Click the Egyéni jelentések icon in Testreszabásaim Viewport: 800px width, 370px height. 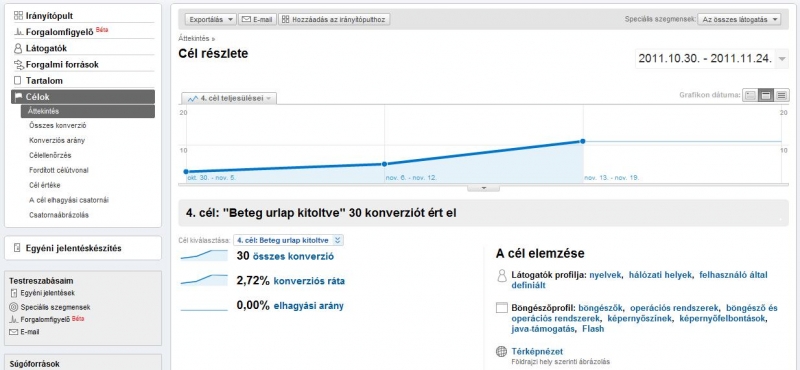[14, 293]
